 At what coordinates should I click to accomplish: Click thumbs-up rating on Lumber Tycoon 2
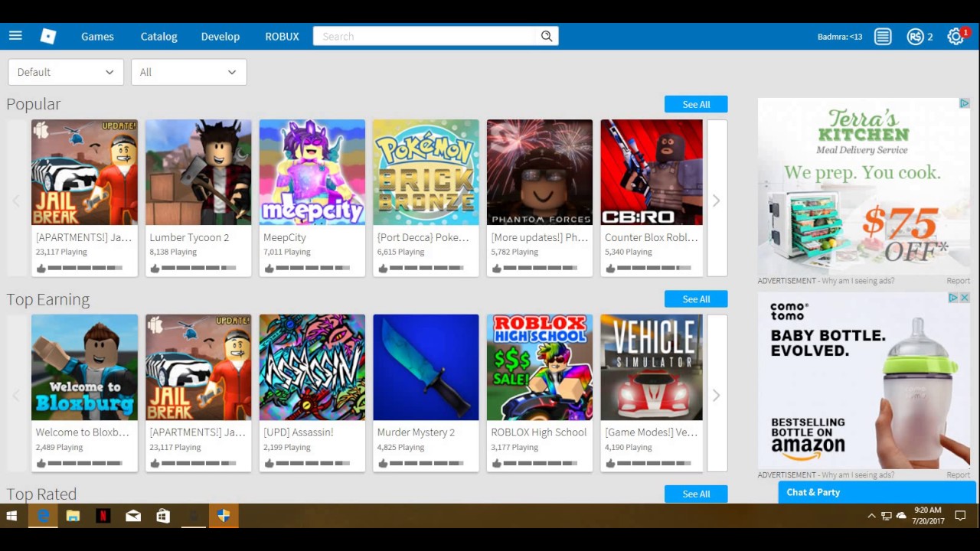[x=155, y=269]
